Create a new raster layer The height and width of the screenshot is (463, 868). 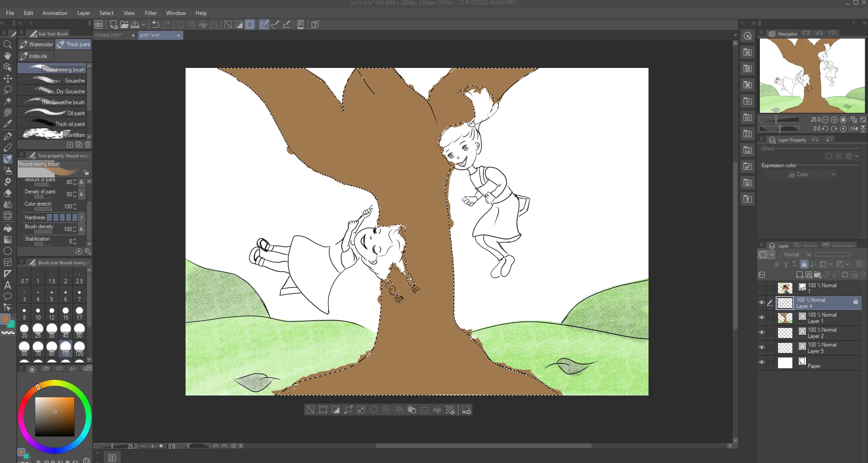pyautogui.click(x=800, y=275)
